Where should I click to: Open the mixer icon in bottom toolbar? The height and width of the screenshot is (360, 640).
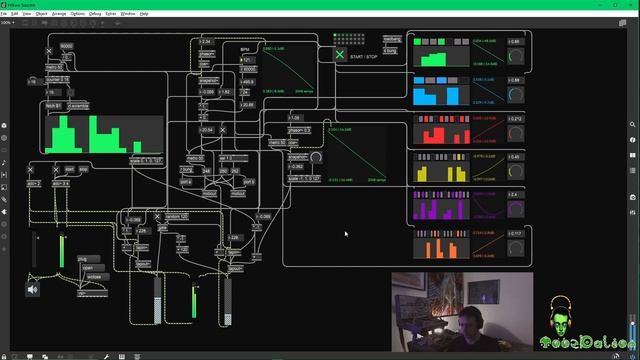(x=137, y=356)
